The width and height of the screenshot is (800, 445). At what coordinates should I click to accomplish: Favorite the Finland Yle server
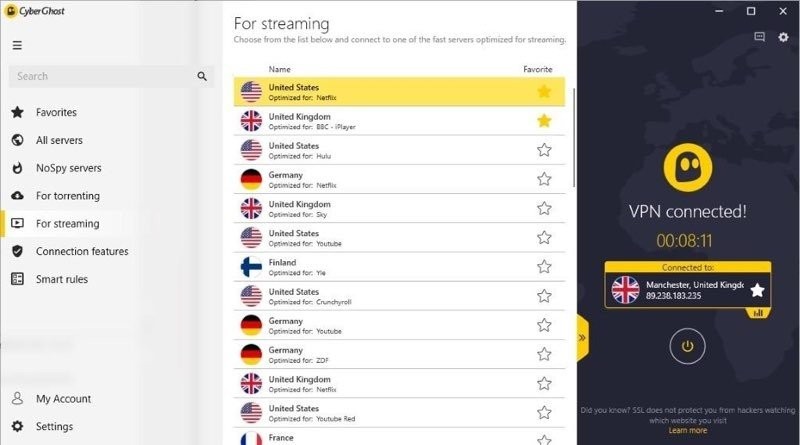(x=544, y=267)
